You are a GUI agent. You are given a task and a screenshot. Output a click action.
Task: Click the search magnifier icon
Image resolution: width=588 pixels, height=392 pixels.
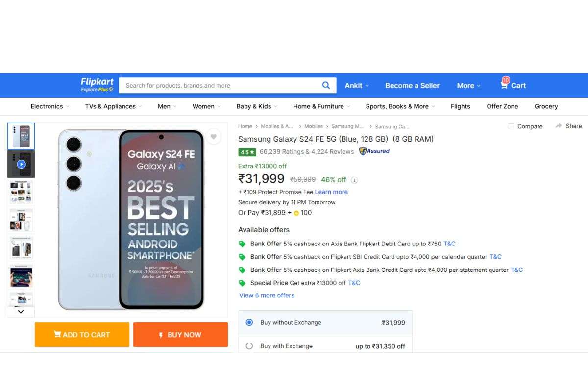[326, 85]
